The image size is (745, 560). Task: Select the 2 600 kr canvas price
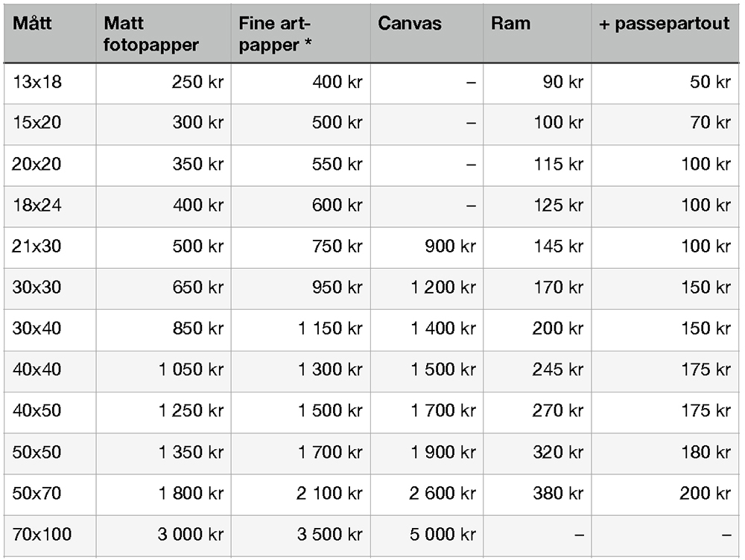443,494
